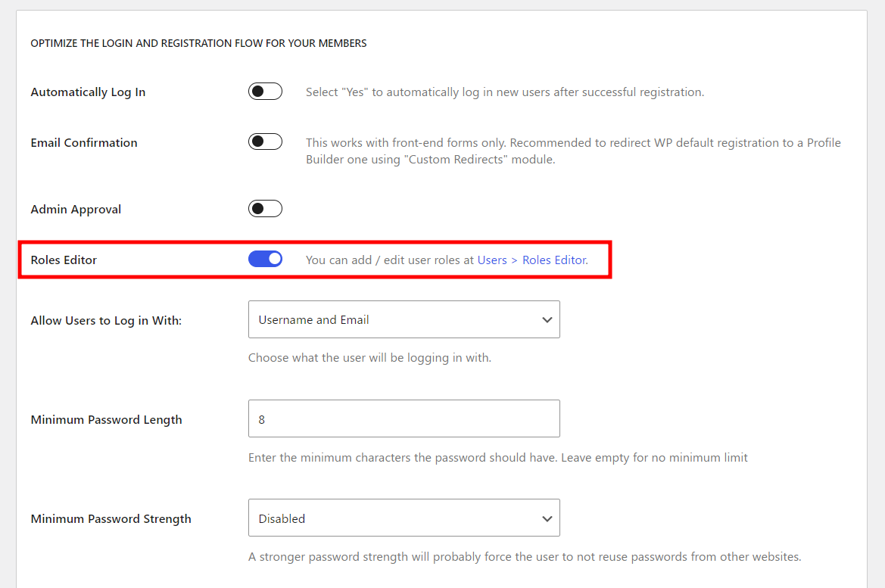Click the "Choose what the user will be logging in with" hint
The image size is (885, 588).
(369, 357)
